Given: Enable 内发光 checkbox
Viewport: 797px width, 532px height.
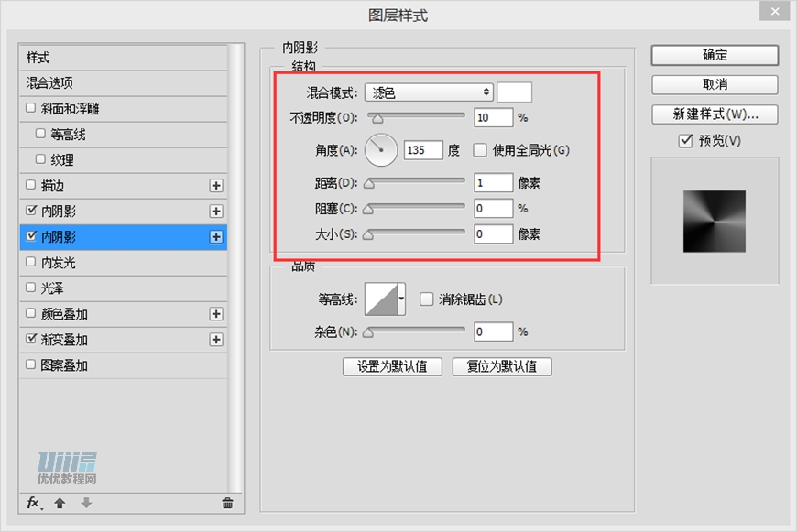Looking at the screenshot, I should 30,262.
